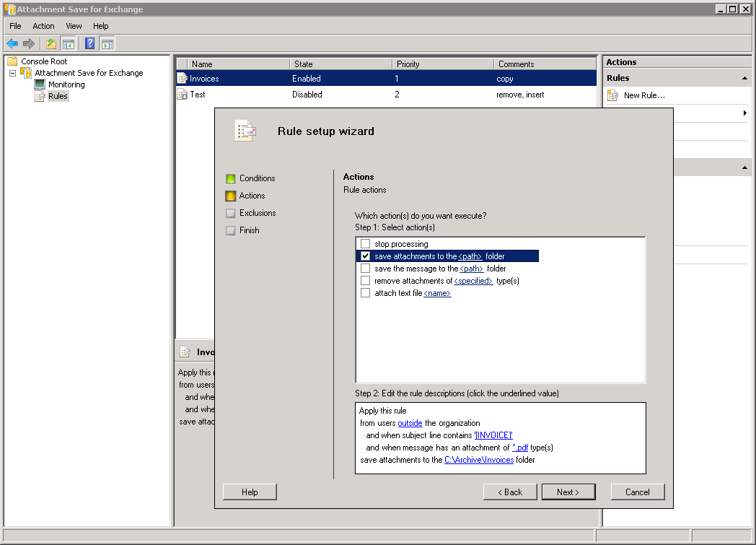
Task: Open the View menu
Action: pyautogui.click(x=74, y=26)
